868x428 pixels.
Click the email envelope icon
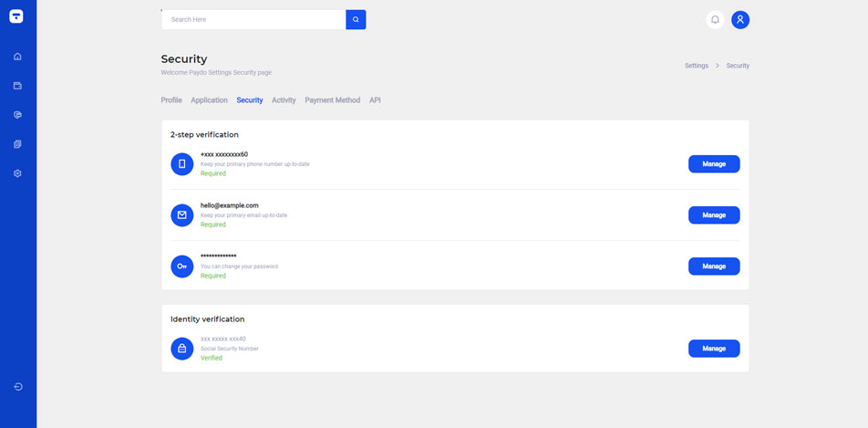pyautogui.click(x=181, y=215)
